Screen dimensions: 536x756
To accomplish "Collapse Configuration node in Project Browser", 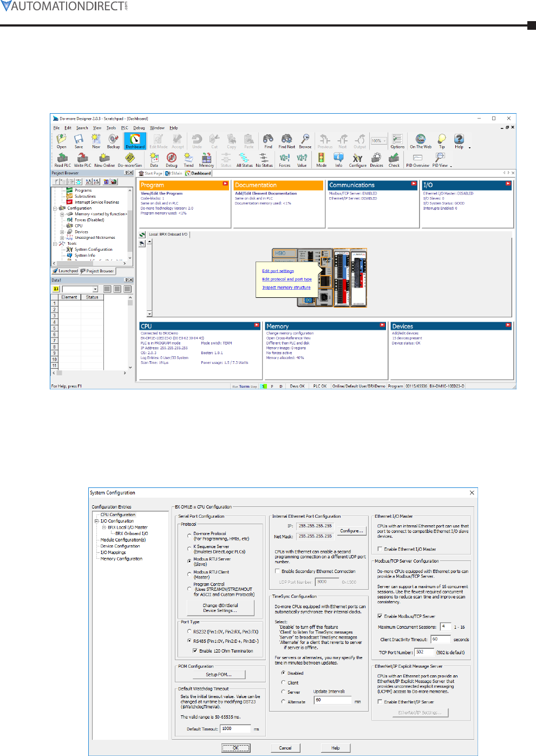I will (x=55, y=208).
